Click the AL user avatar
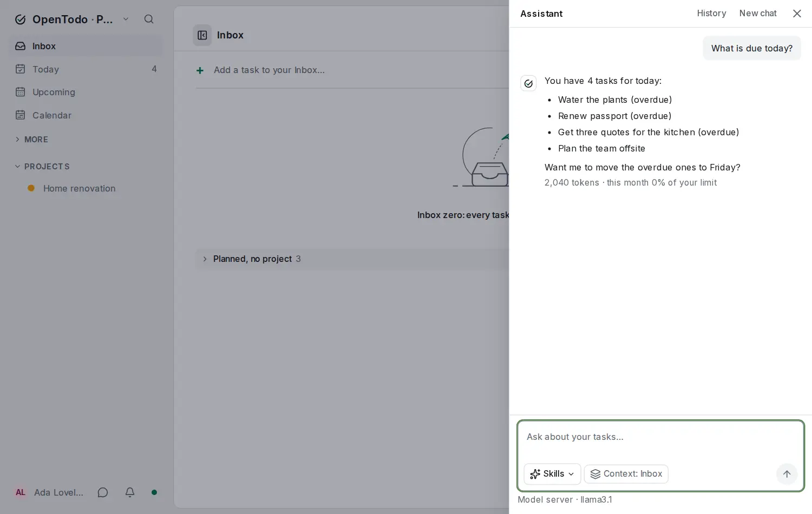 point(21,492)
